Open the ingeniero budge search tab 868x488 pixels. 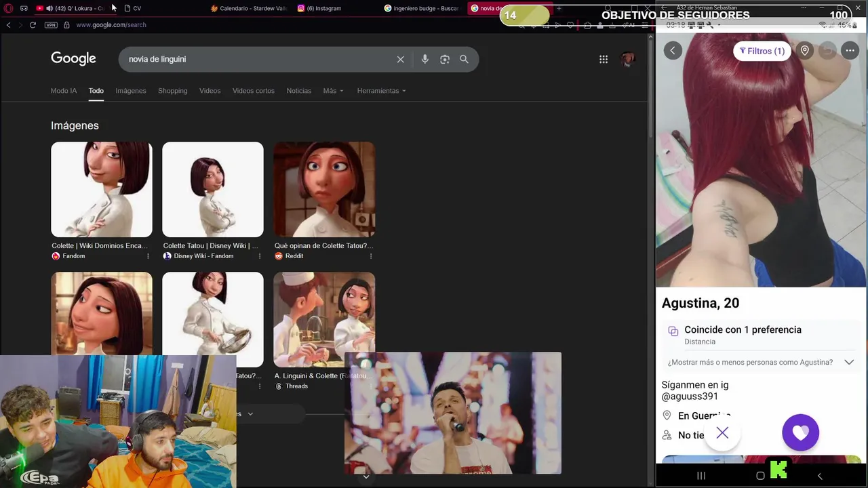tap(422, 8)
